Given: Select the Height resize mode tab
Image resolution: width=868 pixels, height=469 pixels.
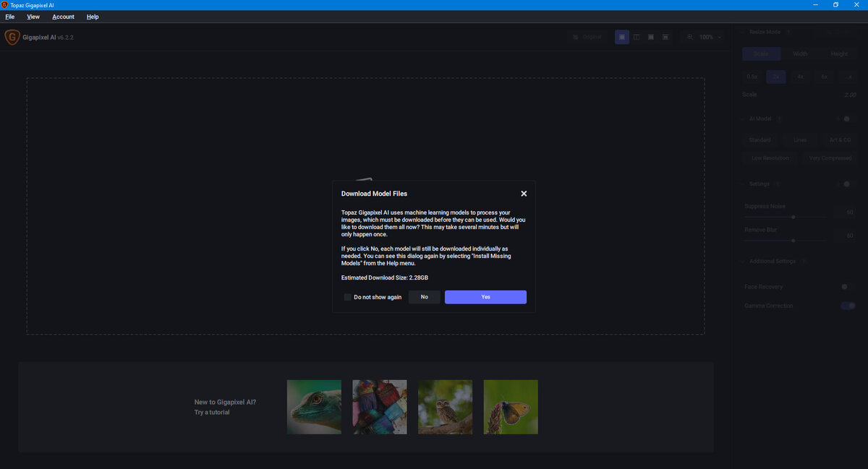Looking at the screenshot, I should click(x=839, y=53).
